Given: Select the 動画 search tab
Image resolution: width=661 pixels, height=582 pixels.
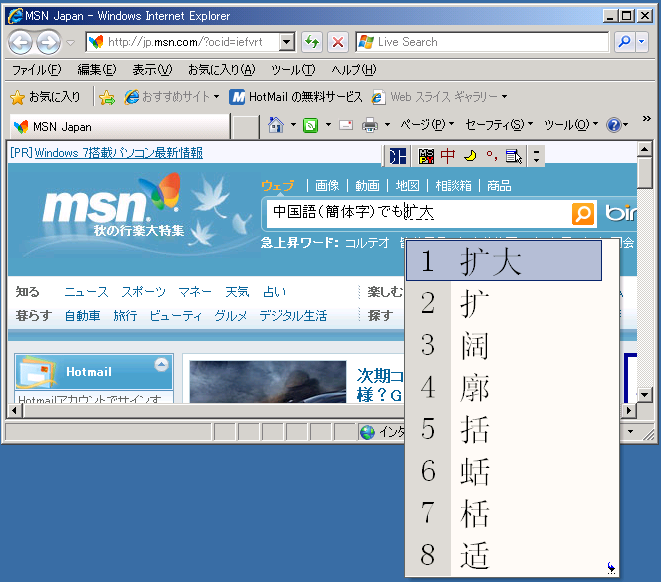Looking at the screenshot, I should pyautogui.click(x=367, y=185).
